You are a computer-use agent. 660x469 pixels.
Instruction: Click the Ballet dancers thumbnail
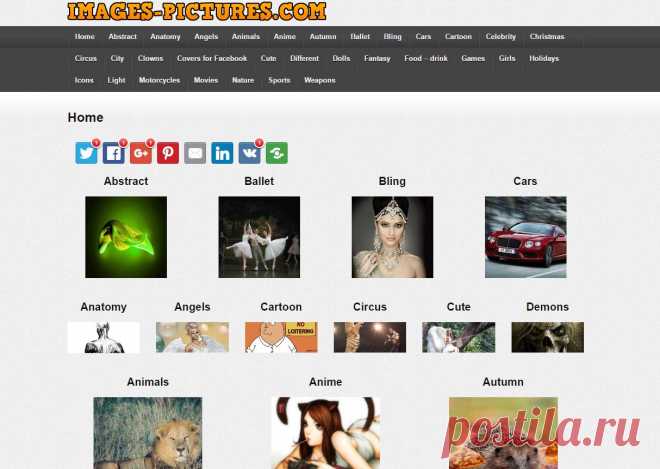tap(259, 237)
